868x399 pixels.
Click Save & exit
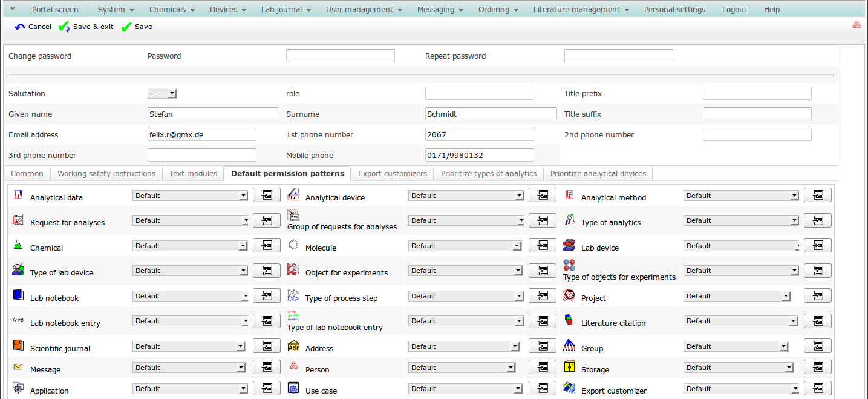coord(86,27)
